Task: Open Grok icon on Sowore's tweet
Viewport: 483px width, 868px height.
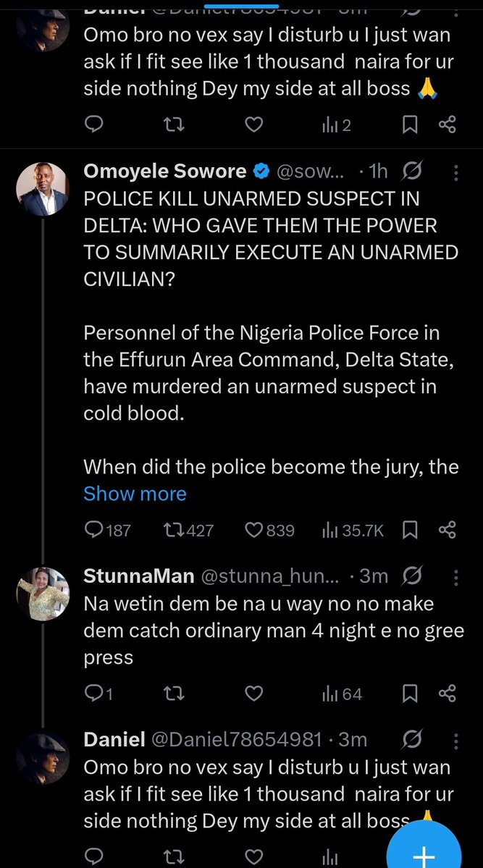Action: [412, 172]
